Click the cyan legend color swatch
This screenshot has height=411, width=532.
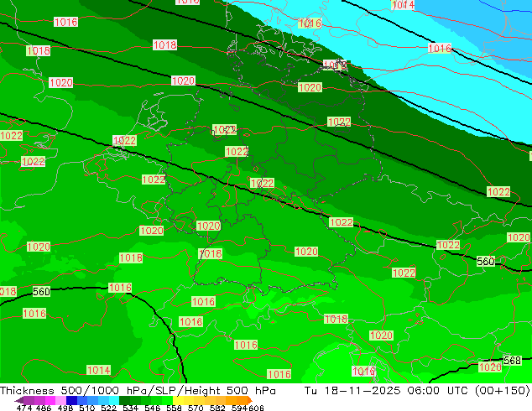pos(114,400)
